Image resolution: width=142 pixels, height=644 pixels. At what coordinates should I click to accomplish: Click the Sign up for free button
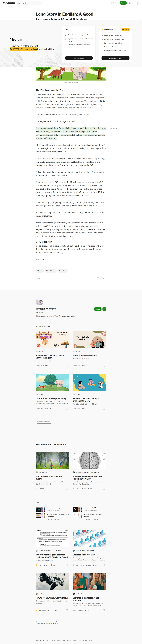point(79,58)
